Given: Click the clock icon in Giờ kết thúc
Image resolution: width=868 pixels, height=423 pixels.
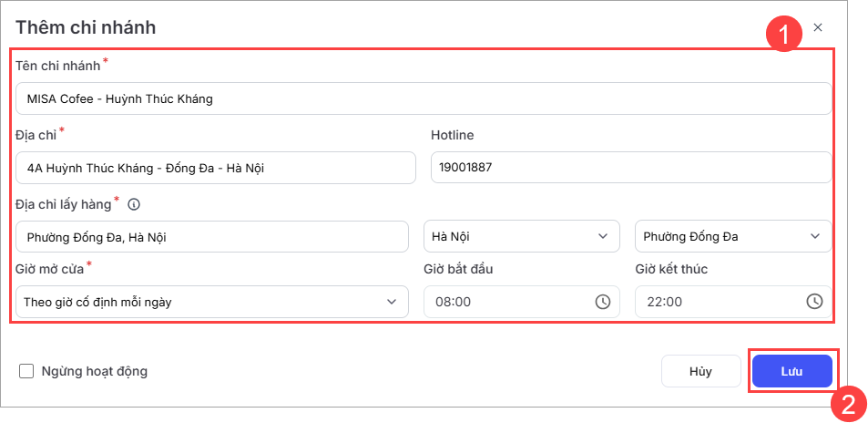Looking at the screenshot, I should click(814, 302).
